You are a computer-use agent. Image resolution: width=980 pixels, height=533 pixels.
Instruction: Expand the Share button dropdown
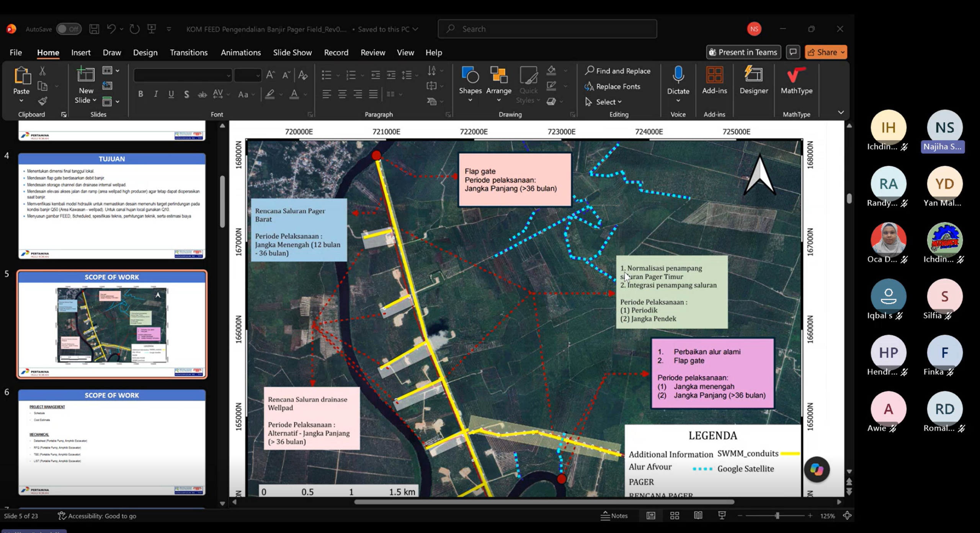(x=843, y=52)
